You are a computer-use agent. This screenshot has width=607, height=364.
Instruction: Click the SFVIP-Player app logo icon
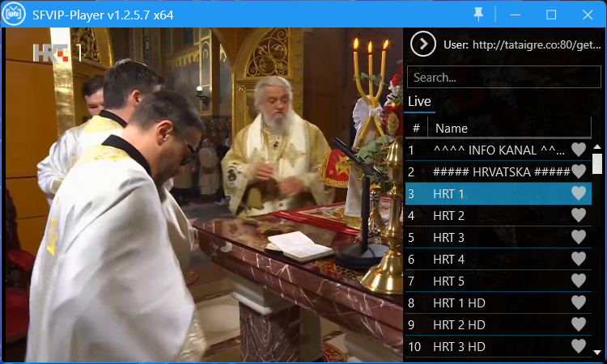pyautogui.click(x=14, y=14)
